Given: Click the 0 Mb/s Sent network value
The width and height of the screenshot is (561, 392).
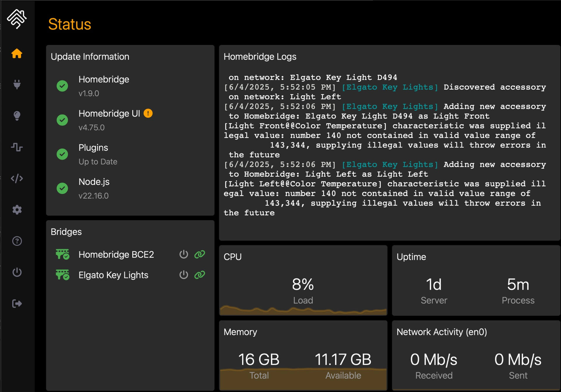Looking at the screenshot, I should 518,359.
